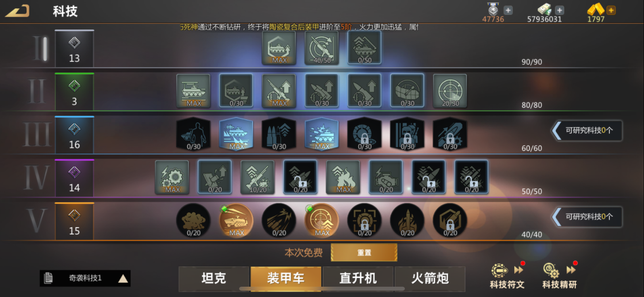Switch to the 直升机 tab
Image resolution: width=644 pixels, height=297 pixels.
tap(358, 278)
